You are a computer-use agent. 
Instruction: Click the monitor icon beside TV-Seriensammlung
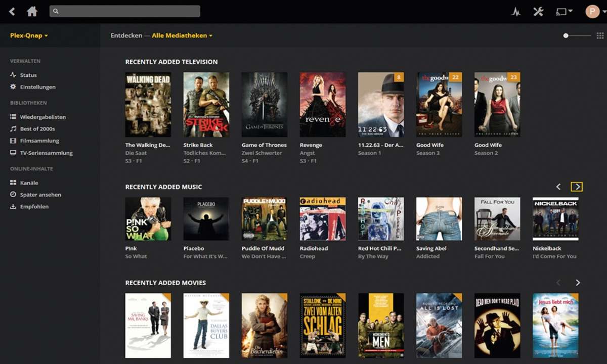[x=13, y=153]
